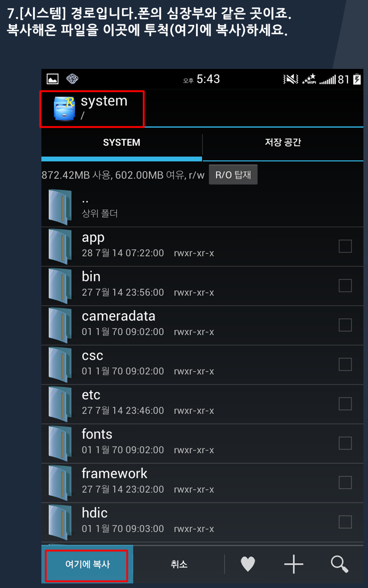This screenshot has height=588, width=368.
Task: Open search with the magnifier icon
Action: (x=339, y=564)
